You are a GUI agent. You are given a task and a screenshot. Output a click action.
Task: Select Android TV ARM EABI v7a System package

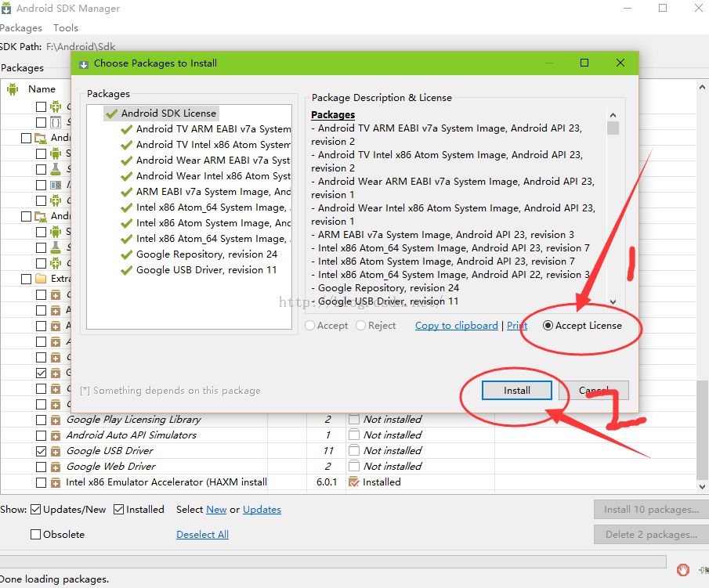pos(213,129)
